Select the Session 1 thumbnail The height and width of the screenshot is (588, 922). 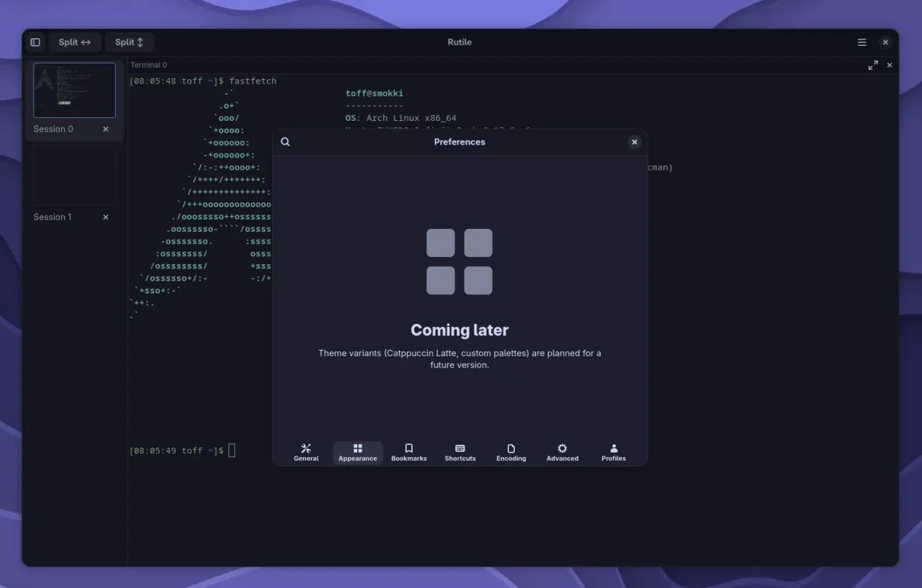(74, 176)
